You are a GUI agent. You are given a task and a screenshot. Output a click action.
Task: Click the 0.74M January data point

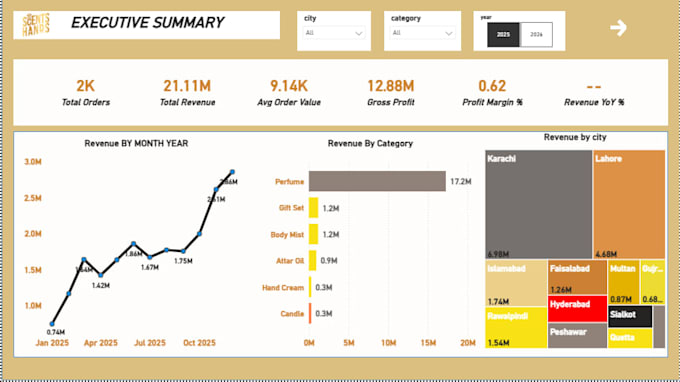[x=52, y=324]
